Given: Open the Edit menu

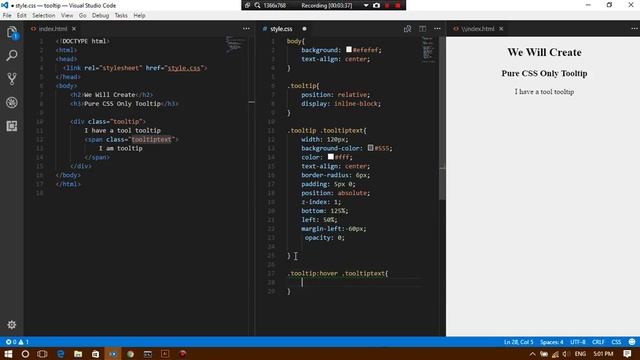Looking at the screenshot, I should (x=22, y=16).
